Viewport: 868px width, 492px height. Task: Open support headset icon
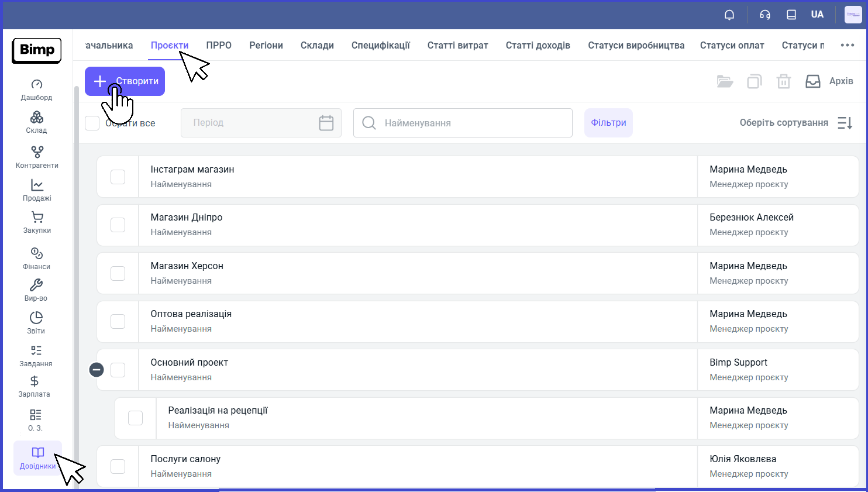tap(765, 15)
